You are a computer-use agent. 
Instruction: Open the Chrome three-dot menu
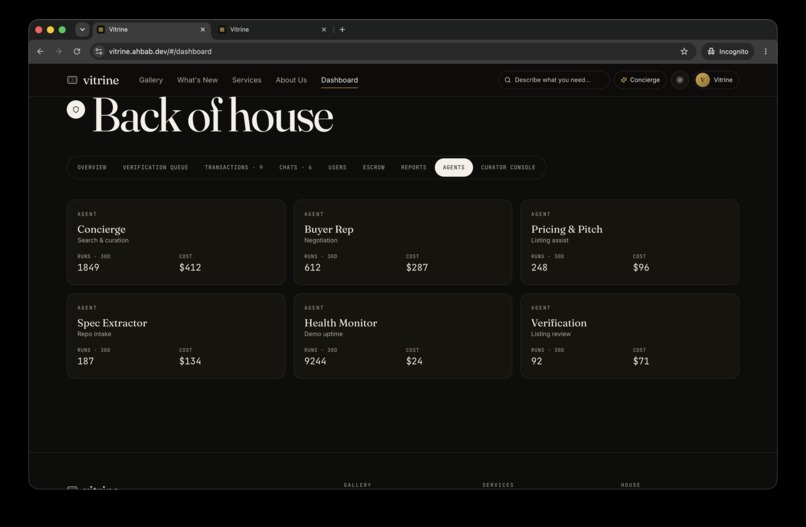click(765, 51)
